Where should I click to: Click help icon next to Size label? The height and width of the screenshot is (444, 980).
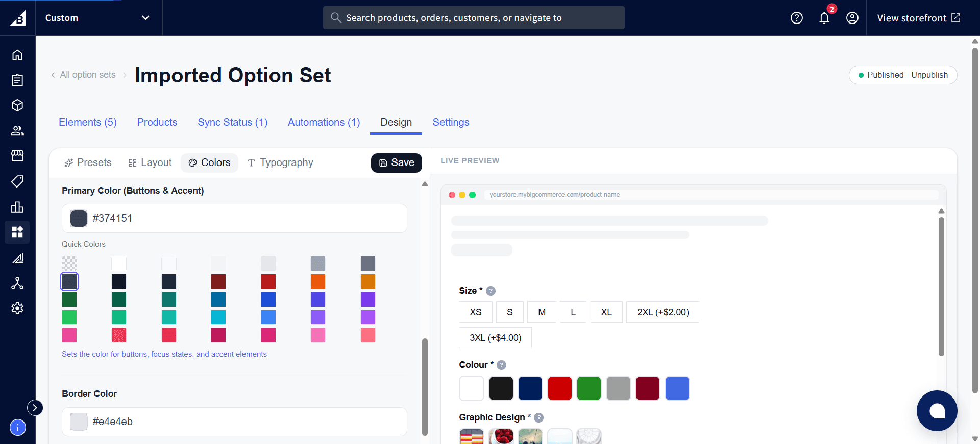[x=491, y=291]
